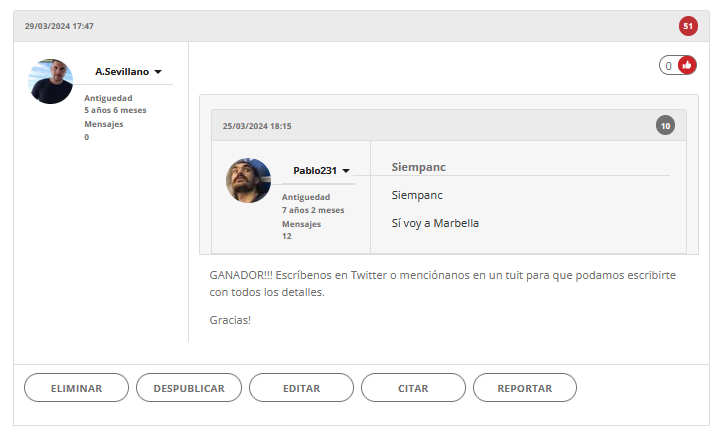This screenshot has height=438, width=724.
Task: Click the Pablo231 username
Action: 315,171
